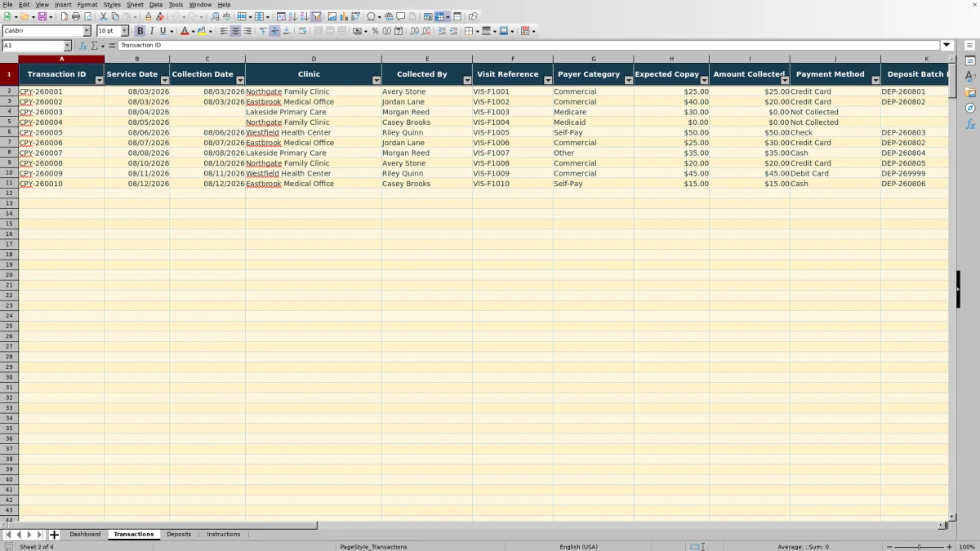The height and width of the screenshot is (551, 980).
Task: Toggle Underline formatting
Action: [x=163, y=31]
